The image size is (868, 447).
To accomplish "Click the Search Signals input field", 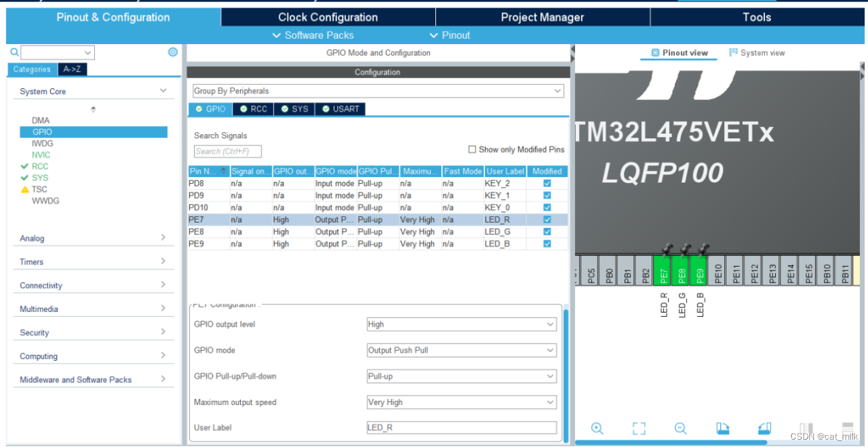I will (227, 152).
